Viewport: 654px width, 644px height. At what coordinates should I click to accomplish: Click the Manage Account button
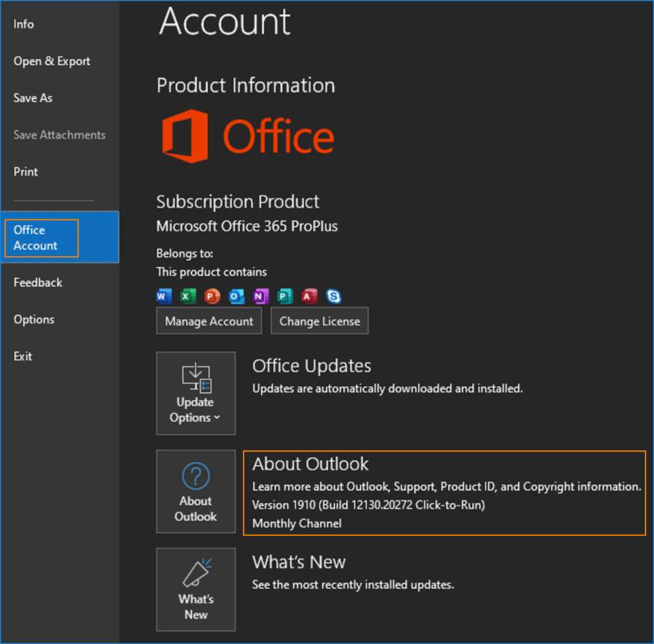pyautogui.click(x=209, y=321)
